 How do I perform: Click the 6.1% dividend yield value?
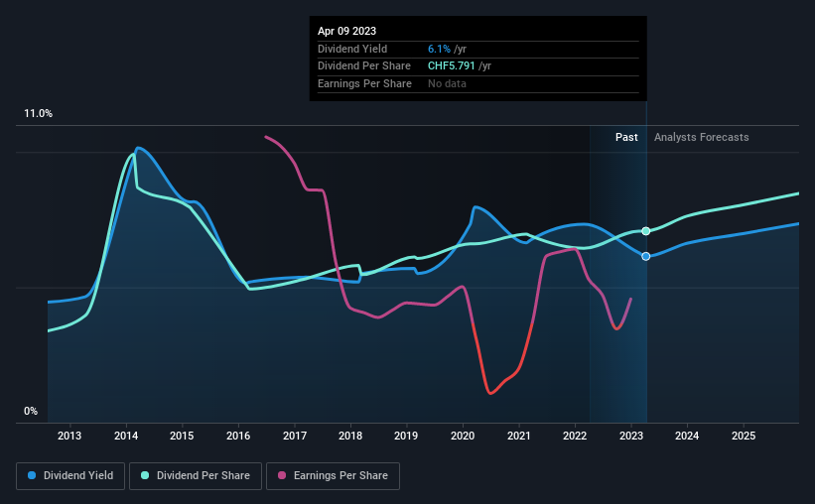[439, 49]
